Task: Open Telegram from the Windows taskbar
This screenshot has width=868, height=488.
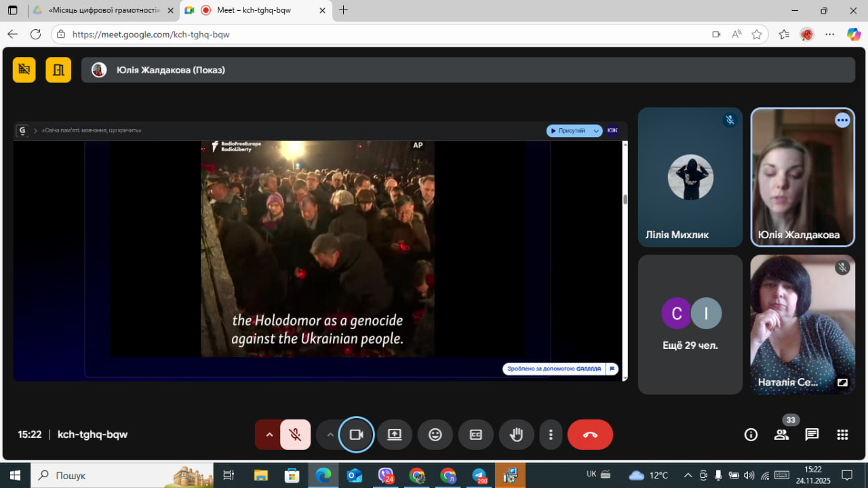Action: (479, 475)
